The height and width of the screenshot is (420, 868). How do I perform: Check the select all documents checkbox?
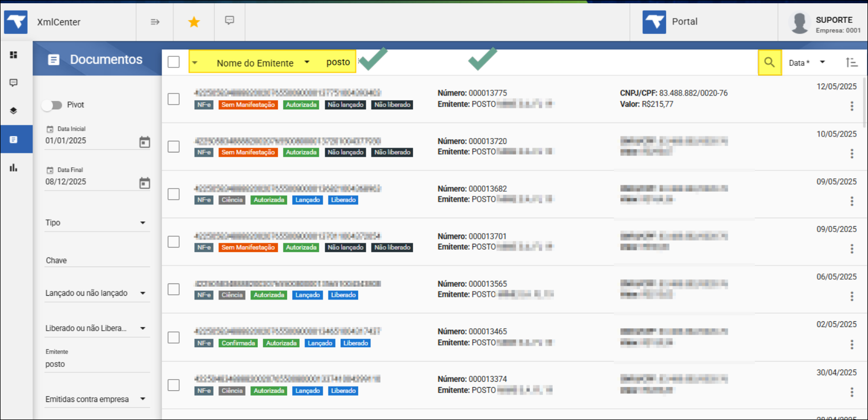174,62
